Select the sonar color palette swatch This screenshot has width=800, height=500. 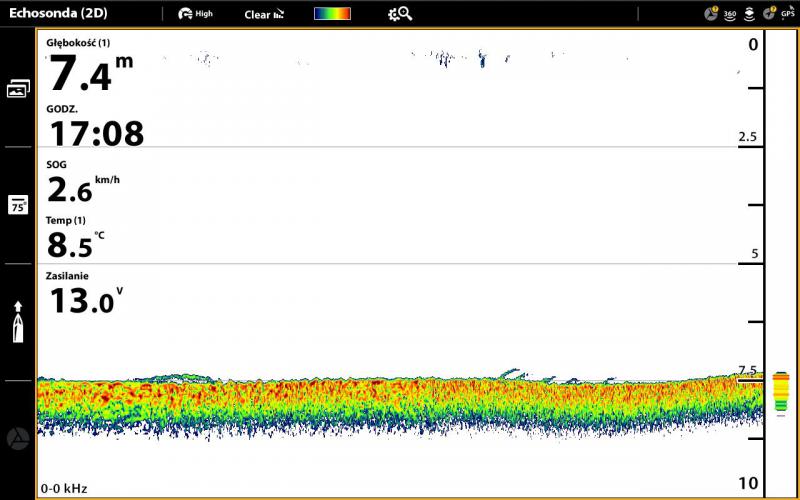click(x=332, y=14)
